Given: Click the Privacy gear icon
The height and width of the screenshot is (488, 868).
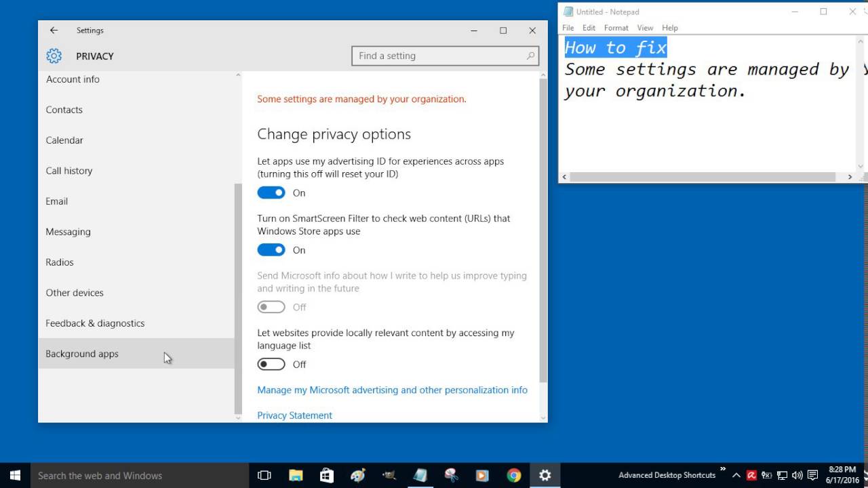Looking at the screenshot, I should [54, 56].
